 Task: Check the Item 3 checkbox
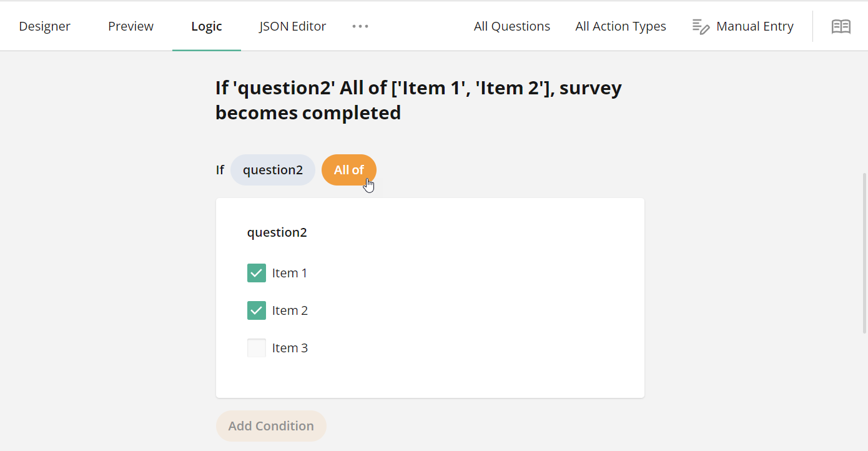tap(256, 347)
